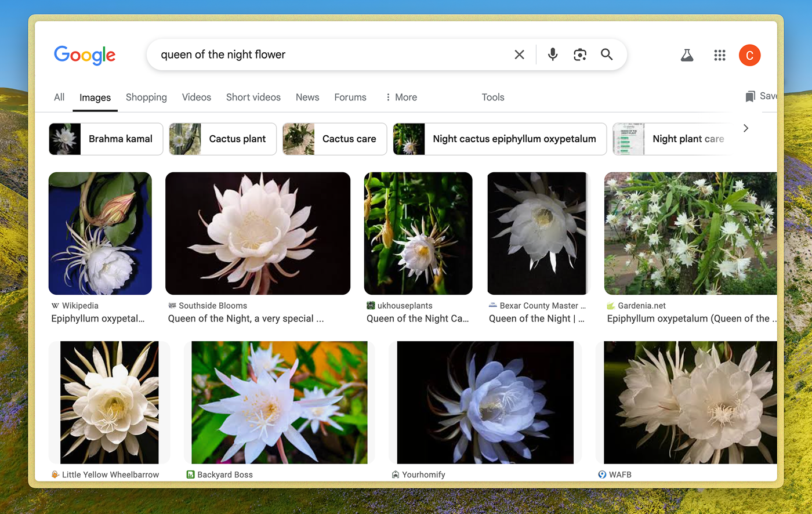
Task: Click the Google logo
Action: pos(85,55)
